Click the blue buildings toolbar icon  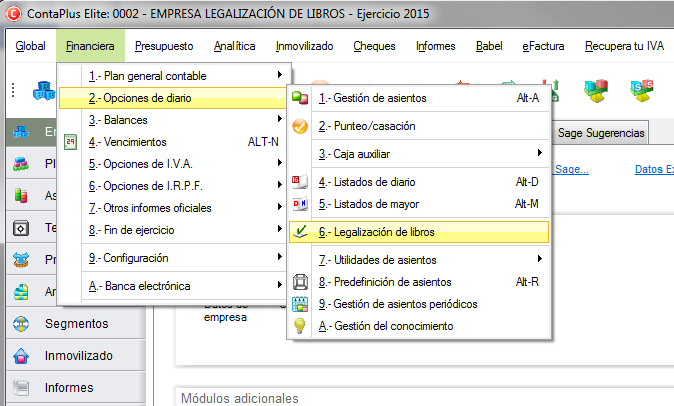pyautogui.click(x=43, y=91)
